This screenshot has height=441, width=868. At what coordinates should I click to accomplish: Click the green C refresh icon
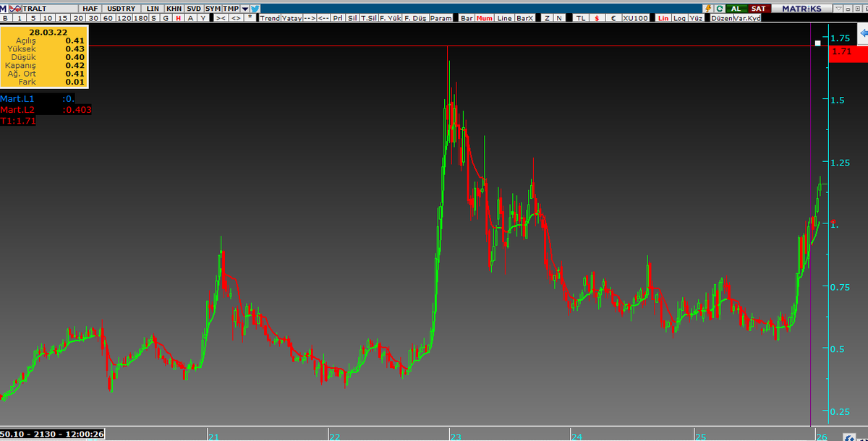click(720, 9)
